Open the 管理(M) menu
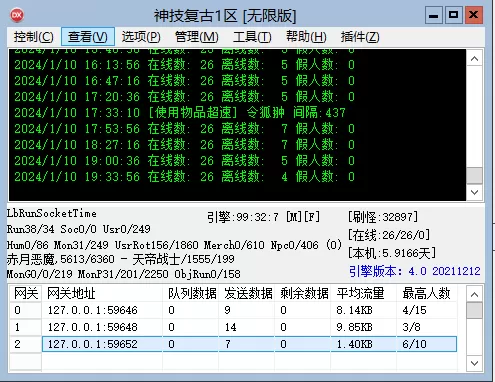The width and height of the screenshot is (495, 382). pyautogui.click(x=197, y=37)
